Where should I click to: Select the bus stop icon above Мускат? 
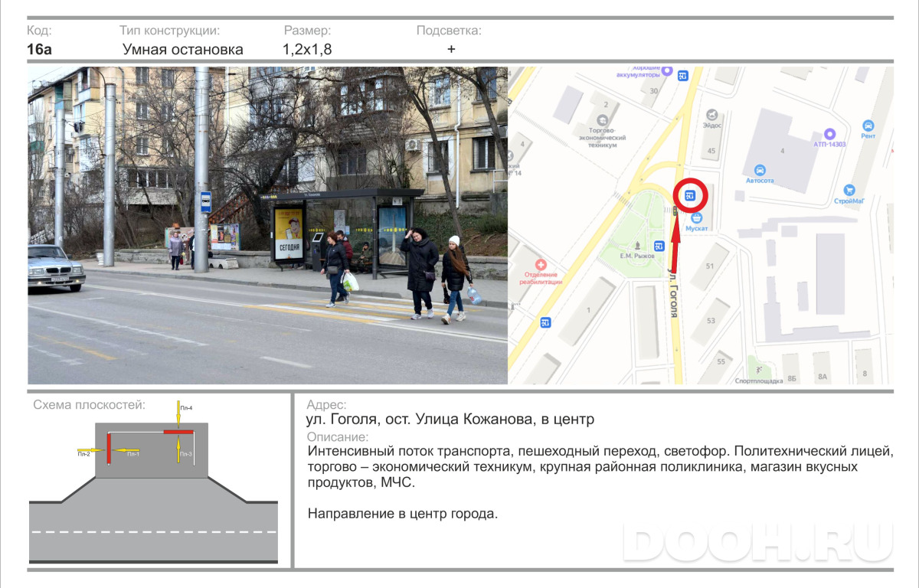690,195
